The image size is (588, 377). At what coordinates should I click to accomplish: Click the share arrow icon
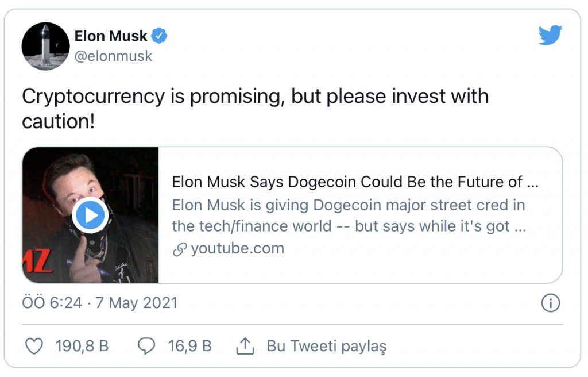(x=245, y=346)
